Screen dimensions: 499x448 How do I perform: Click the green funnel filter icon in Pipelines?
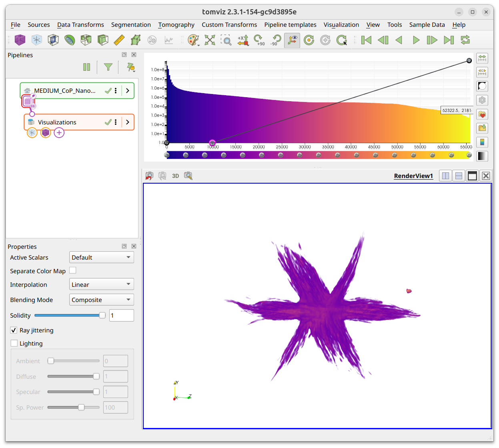tap(108, 67)
